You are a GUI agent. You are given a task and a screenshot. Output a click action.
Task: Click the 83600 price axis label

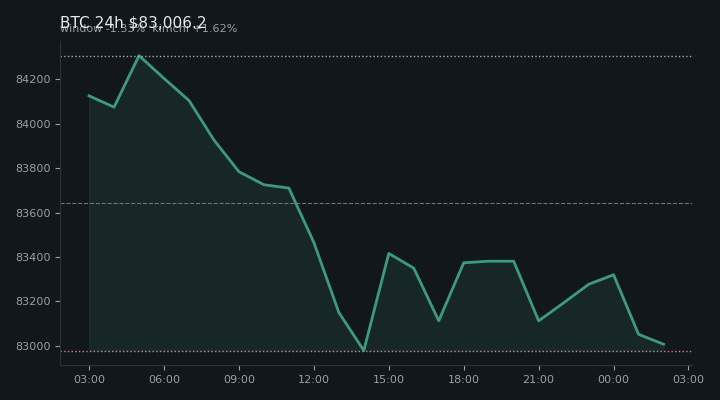[33, 213]
